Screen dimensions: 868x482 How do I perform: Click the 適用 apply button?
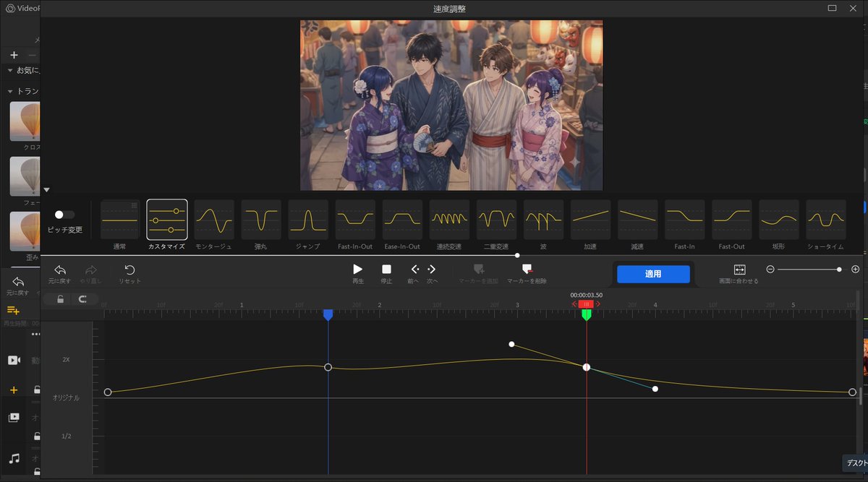coord(653,274)
